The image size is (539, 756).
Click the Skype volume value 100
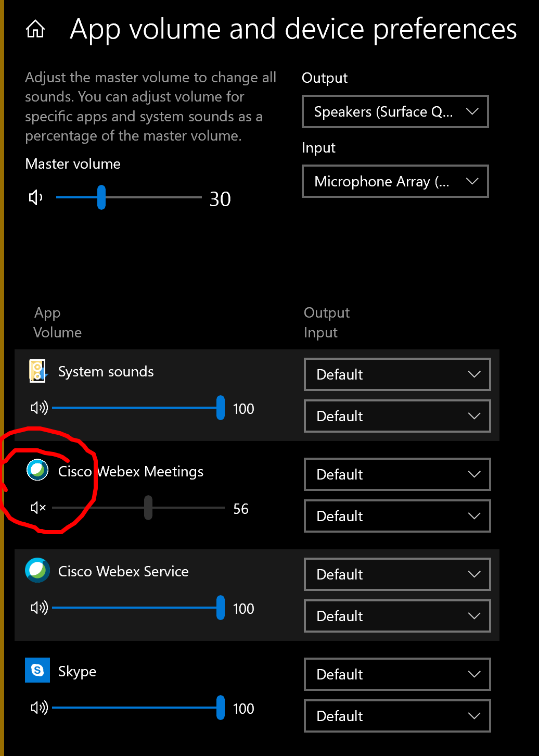click(243, 709)
